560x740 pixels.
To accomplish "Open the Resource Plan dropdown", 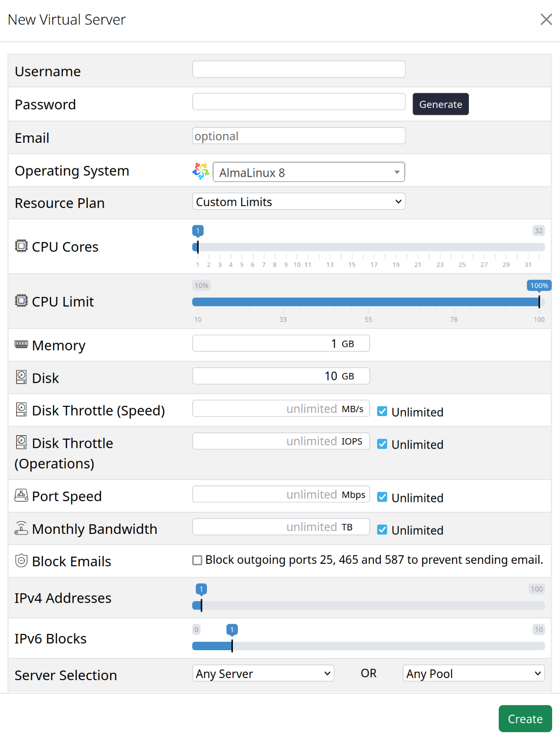I will (299, 202).
